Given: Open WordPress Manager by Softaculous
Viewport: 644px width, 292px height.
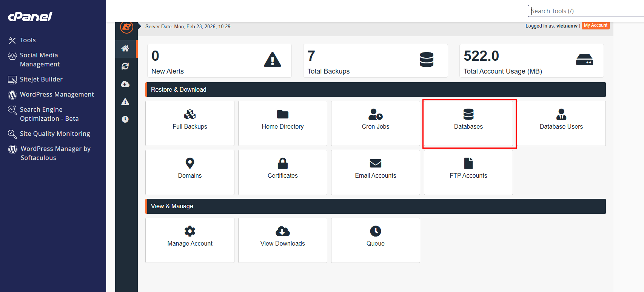Looking at the screenshot, I should [x=55, y=153].
